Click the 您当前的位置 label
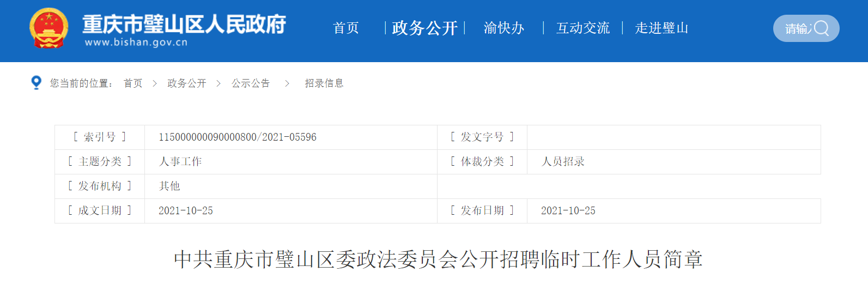Screen dimensions: 868x284 81,83
